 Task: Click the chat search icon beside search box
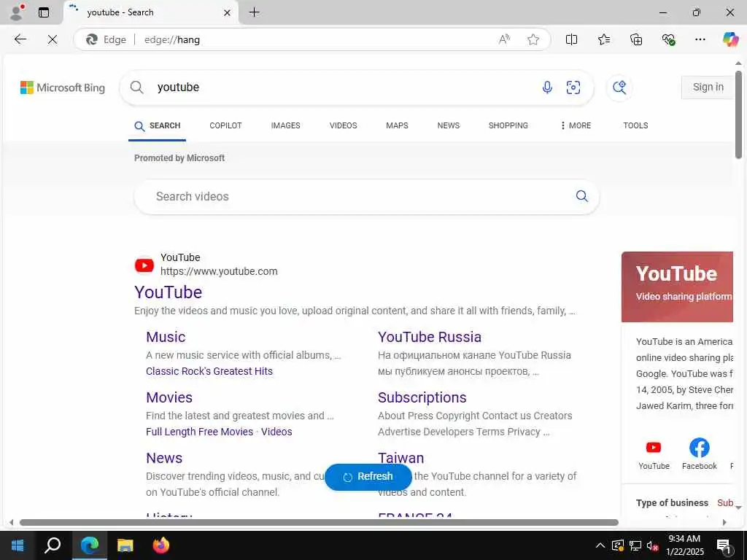619,87
